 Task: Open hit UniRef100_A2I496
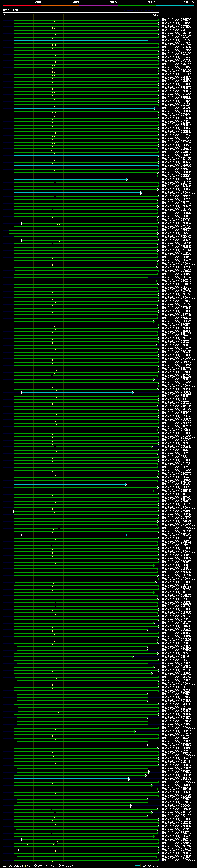pos(177,795)
